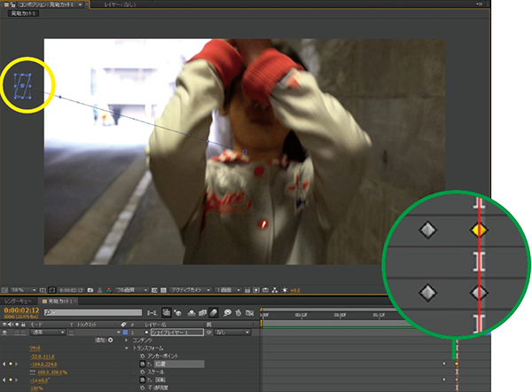The height and width of the screenshot is (392, 532).
Task: Enable Frame Blending for all layers icon
Action: pyautogui.click(x=202, y=312)
